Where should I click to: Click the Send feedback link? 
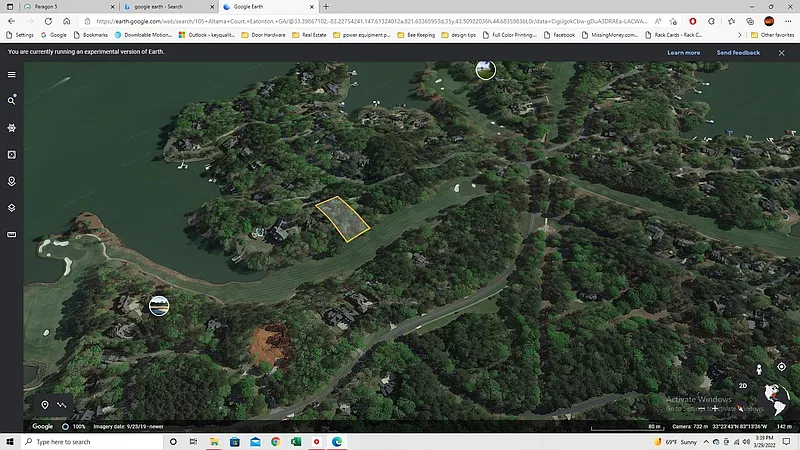[738, 52]
